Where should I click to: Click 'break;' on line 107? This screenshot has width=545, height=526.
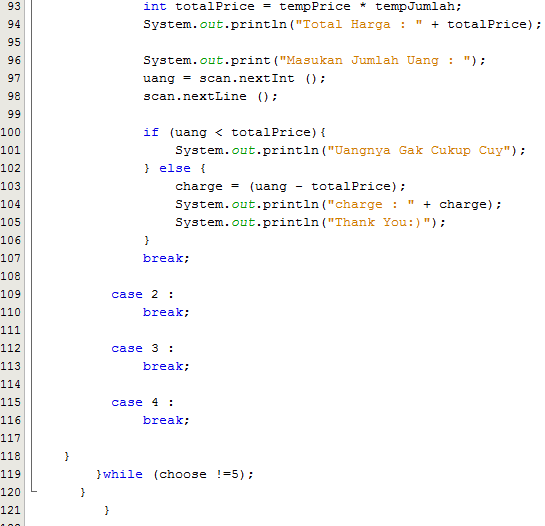tap(166, 259)
